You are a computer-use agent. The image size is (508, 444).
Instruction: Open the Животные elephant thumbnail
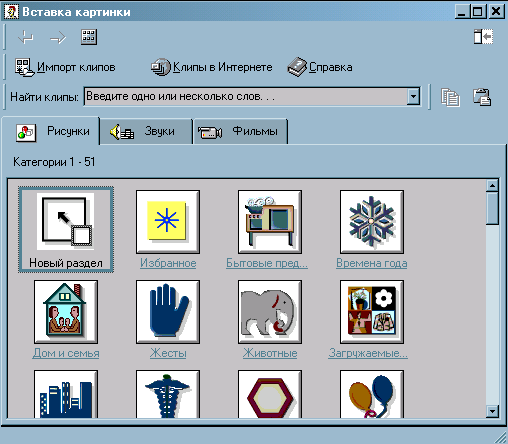pyautogui.click(x=270, y=312)
